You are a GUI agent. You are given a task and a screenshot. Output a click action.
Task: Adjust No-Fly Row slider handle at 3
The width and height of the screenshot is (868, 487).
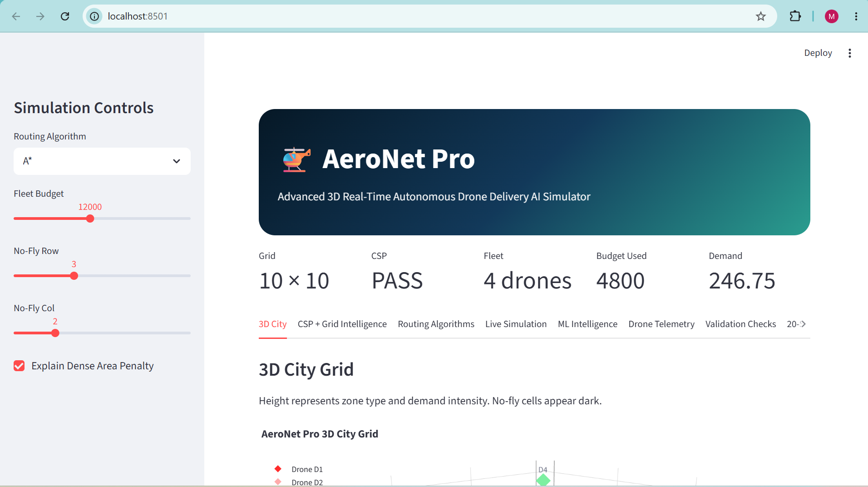click(x=74, y=276)
